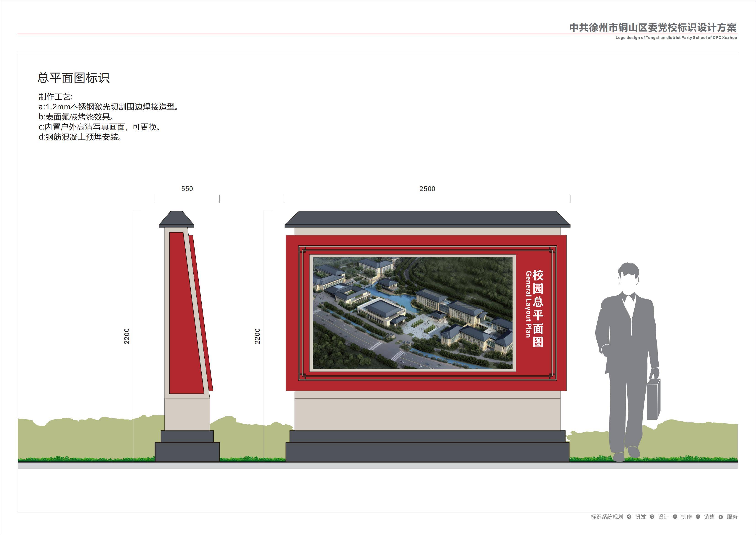The image size is (756, 535).
Task: Click the 2500 width dimension label
Action: 427,189
